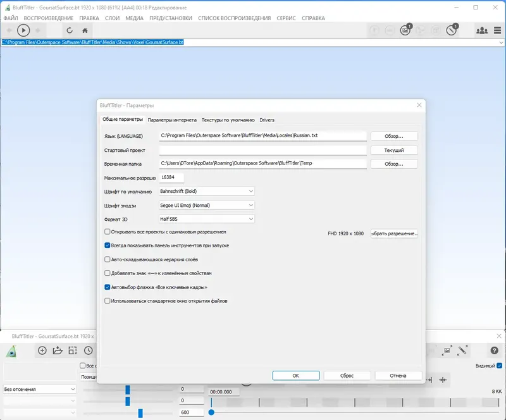The image size is (506, 420).
Task: Click the home icon in the toolbar
Action: 85,30
